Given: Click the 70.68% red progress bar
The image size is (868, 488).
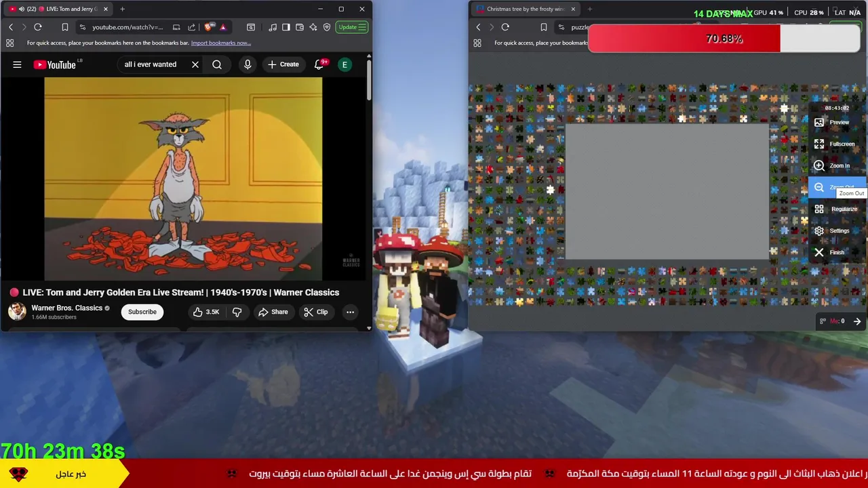Looking at the screenshot, I should point(724,39).
